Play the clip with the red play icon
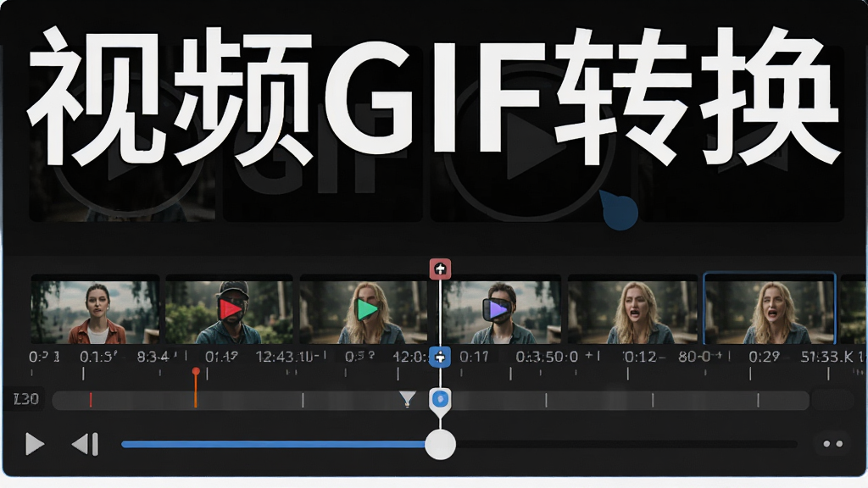Viewport: 868px width, 488px height. 231,309
